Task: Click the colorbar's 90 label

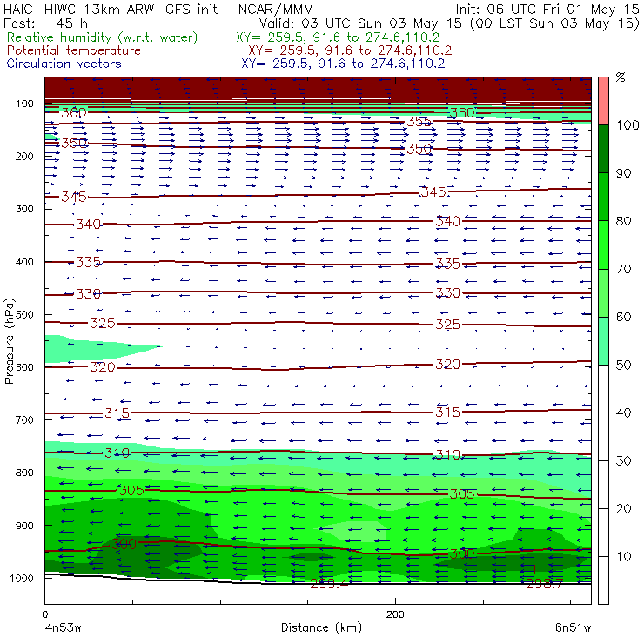Action: [x=623, y=173]
